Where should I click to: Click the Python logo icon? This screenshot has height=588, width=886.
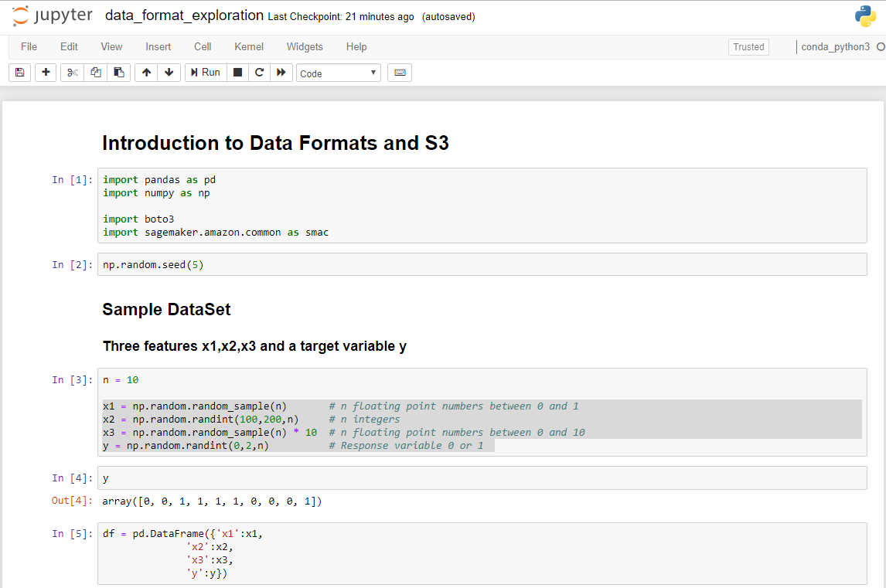click(x=865, y=16)
